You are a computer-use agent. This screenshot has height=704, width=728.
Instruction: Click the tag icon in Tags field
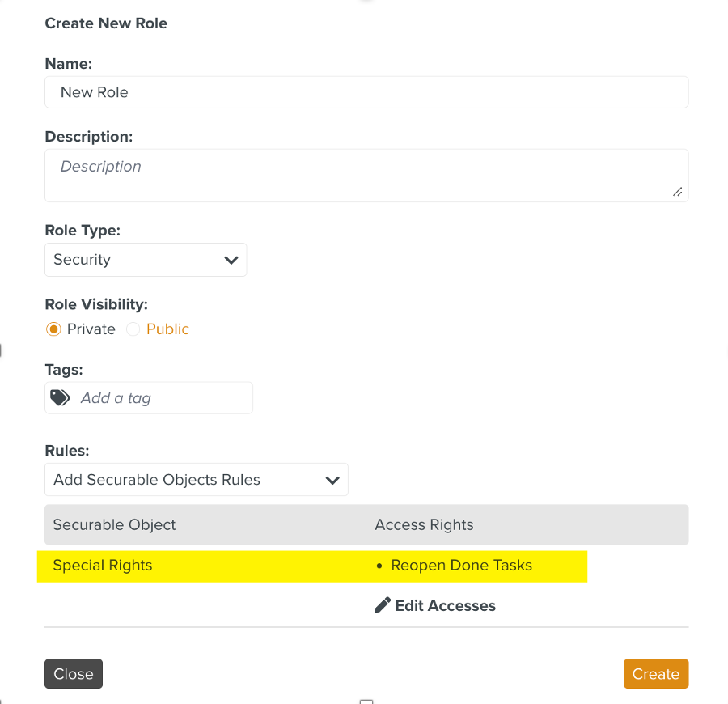coord(61,398)
